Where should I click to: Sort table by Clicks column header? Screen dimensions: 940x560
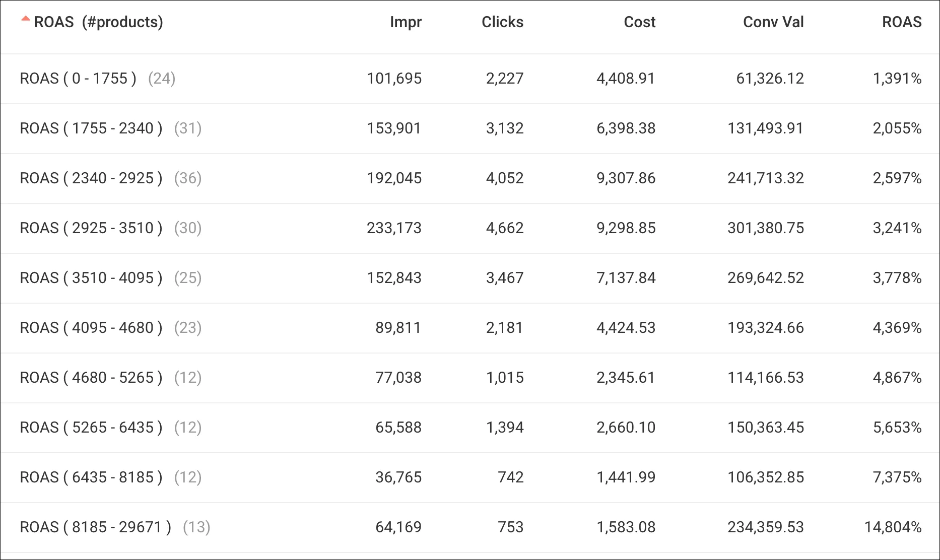(502, 22)
